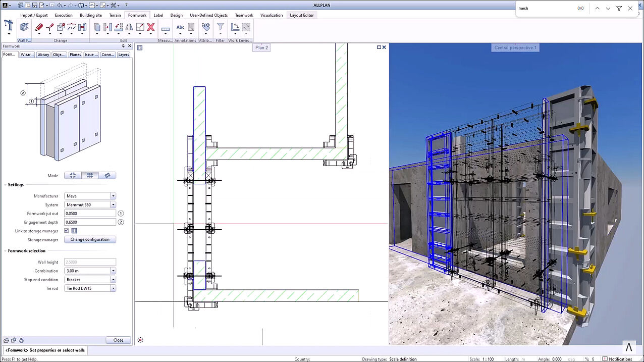The image size is (644, 362).
Task: Click the Allplan logo application menu
Action: [6, 5]
